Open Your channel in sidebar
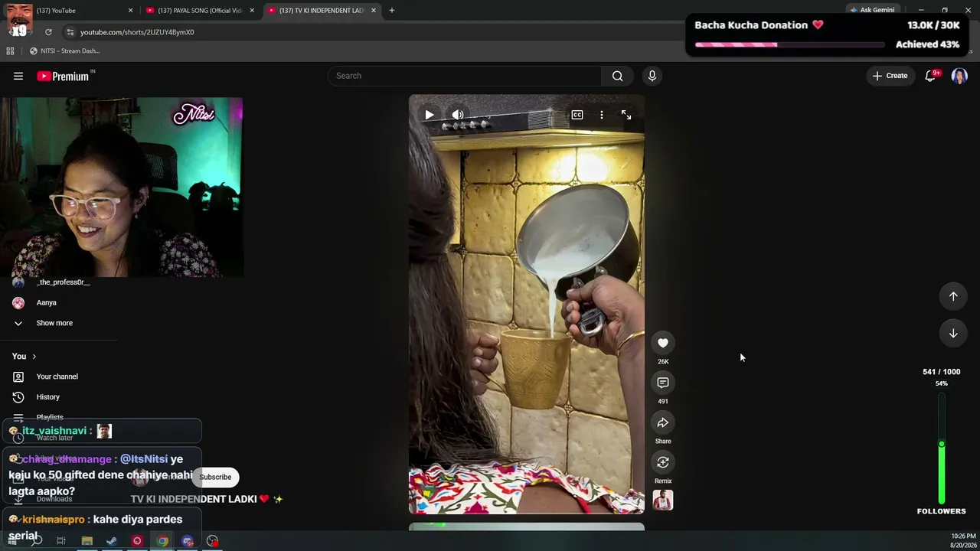This screenshot has width=980, height=551. tap(57, 377)
